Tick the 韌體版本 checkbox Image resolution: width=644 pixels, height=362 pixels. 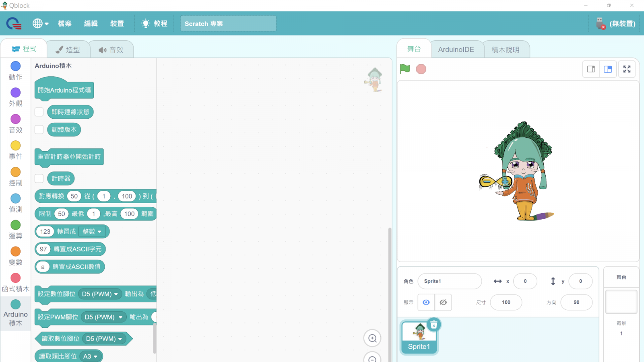[x=39, y=130]
